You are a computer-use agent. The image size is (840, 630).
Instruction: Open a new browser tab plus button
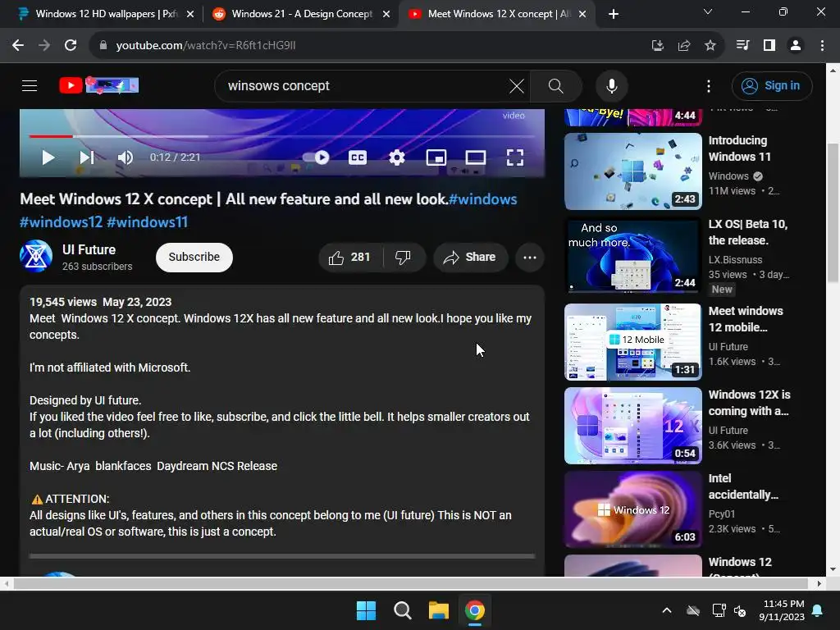[x=614, y=14]
